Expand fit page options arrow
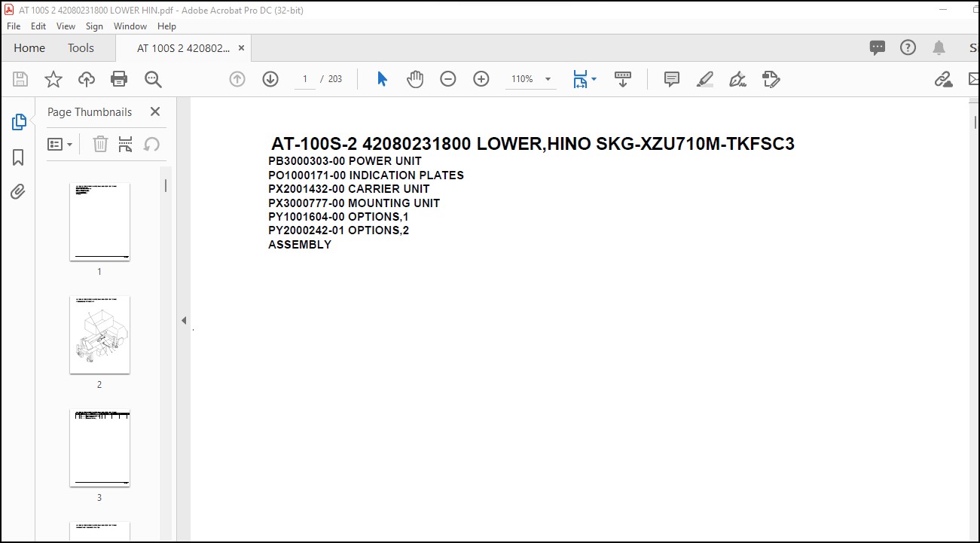 [594, 79]
